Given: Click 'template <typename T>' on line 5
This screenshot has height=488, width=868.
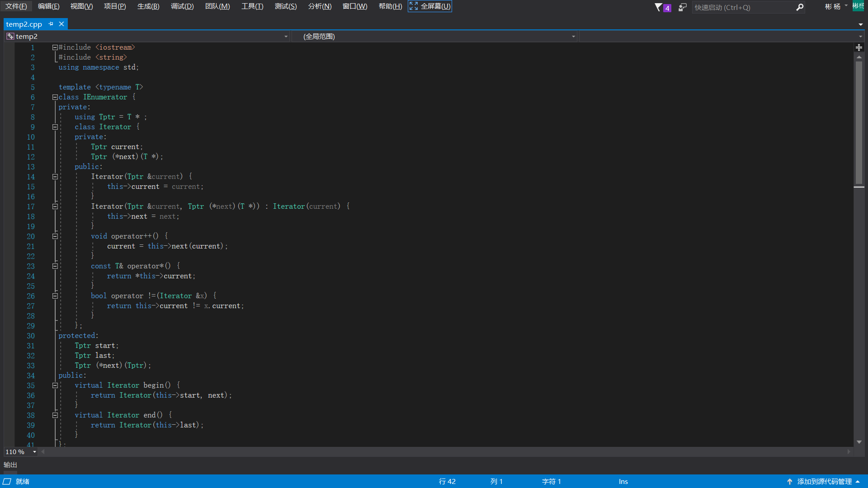Looking at the screenshot, I should 101,87.
